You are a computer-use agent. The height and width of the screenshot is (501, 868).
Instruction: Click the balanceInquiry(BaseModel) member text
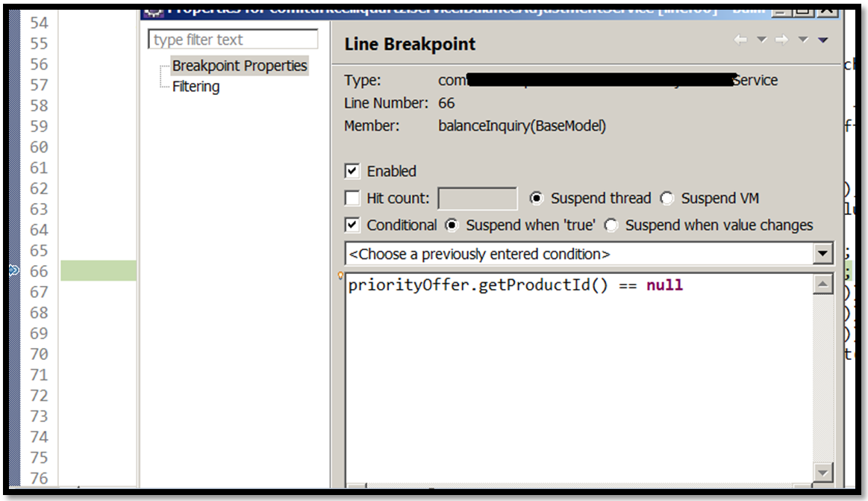[x=522, y=126]
